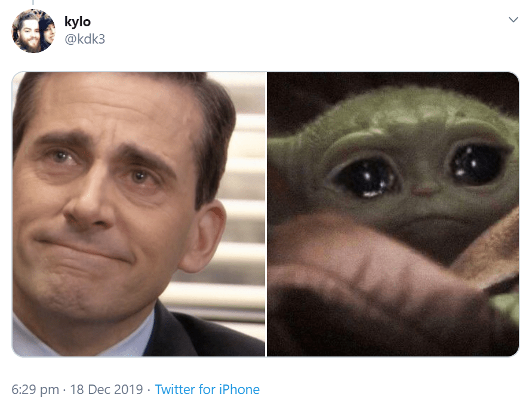View the tweet author's circular avatar
532x409 pixels.
pos(33,31)
